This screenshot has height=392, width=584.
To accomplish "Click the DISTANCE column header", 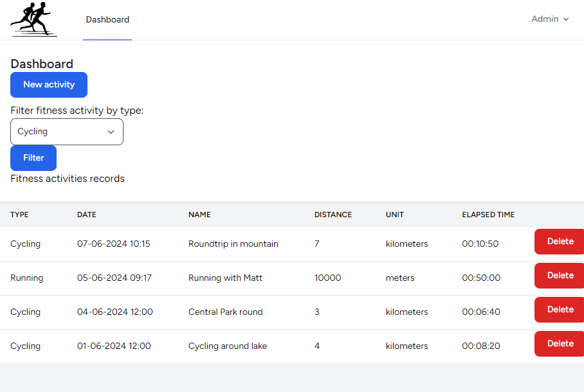I will tap(333, 215).
